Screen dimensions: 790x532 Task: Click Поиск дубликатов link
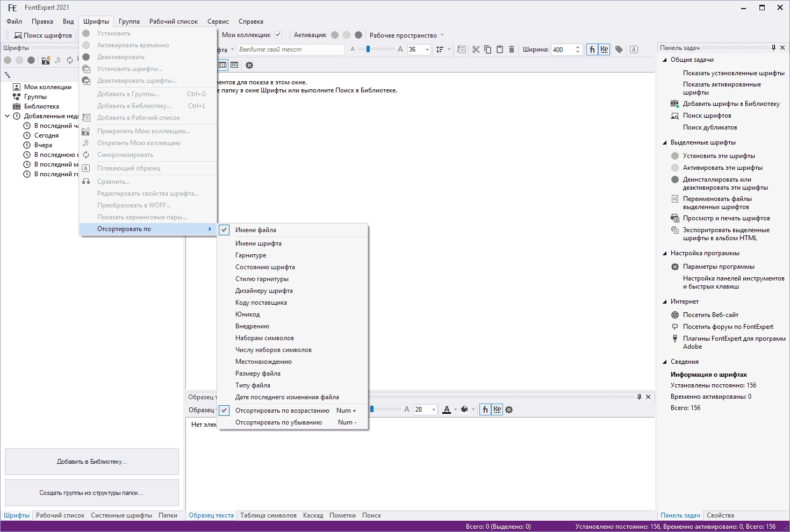[x=710, y=127]
